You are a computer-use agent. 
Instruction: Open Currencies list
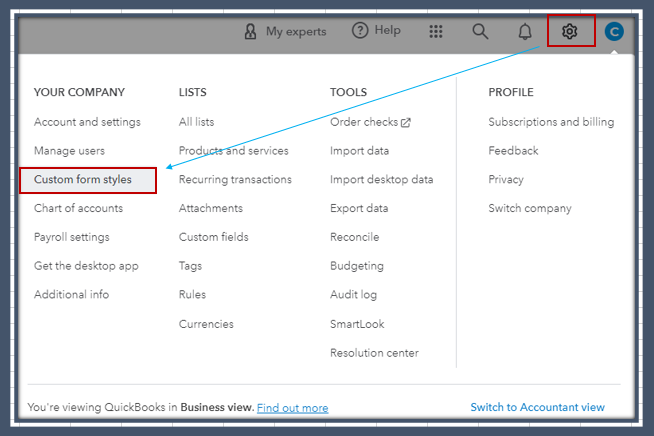click(x=206, y=324)
